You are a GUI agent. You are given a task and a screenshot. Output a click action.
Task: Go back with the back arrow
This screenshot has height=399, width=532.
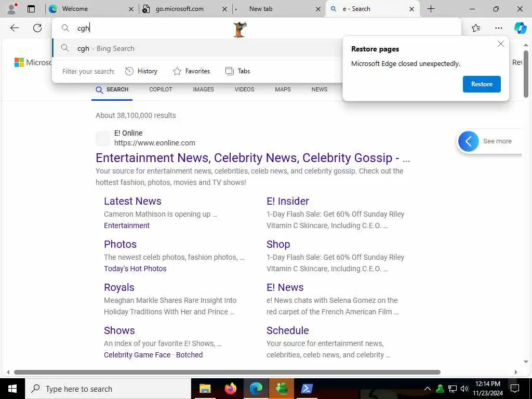click(14, 28)
